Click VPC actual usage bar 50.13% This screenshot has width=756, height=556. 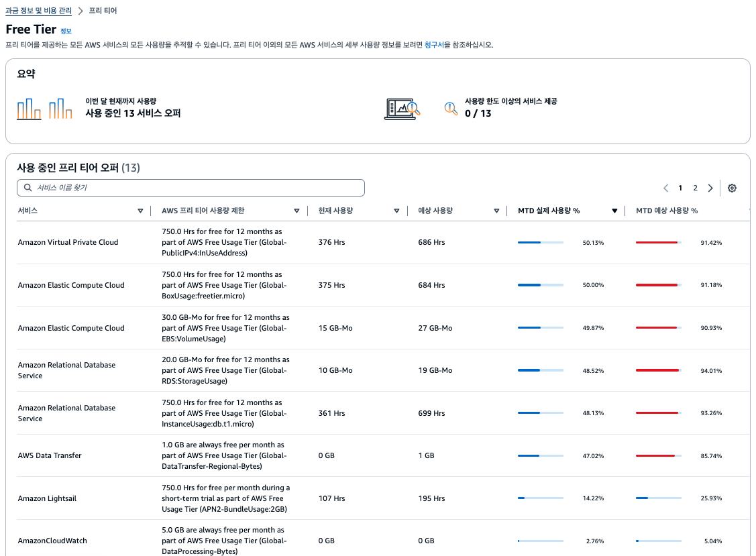[x=541, y=243]
